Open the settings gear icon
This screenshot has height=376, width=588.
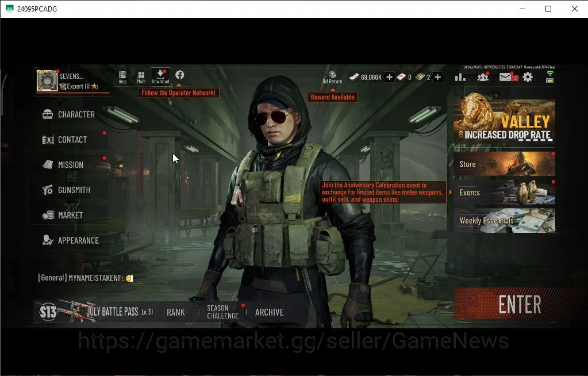click(x=528, y=77)
